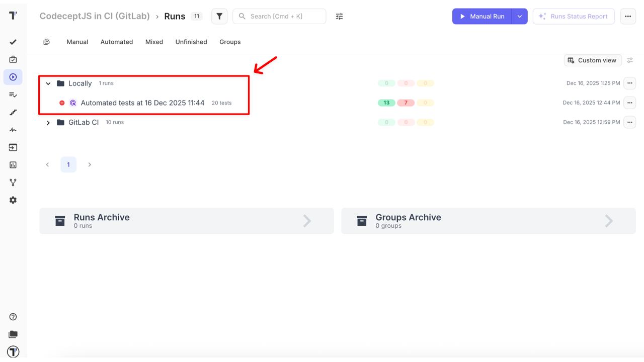
Task: Expand the GitLab CI folder
Action: pyautogui.click(x=48, y=123)
